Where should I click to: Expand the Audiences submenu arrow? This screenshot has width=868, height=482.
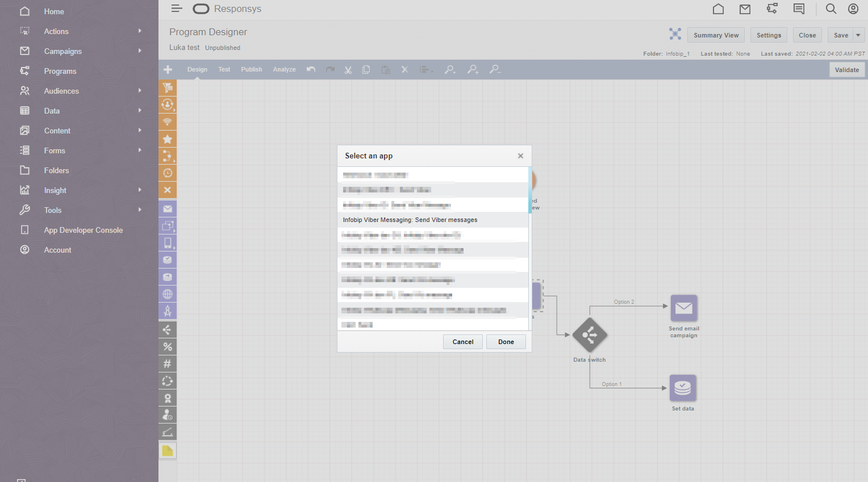tap(140, 91)
